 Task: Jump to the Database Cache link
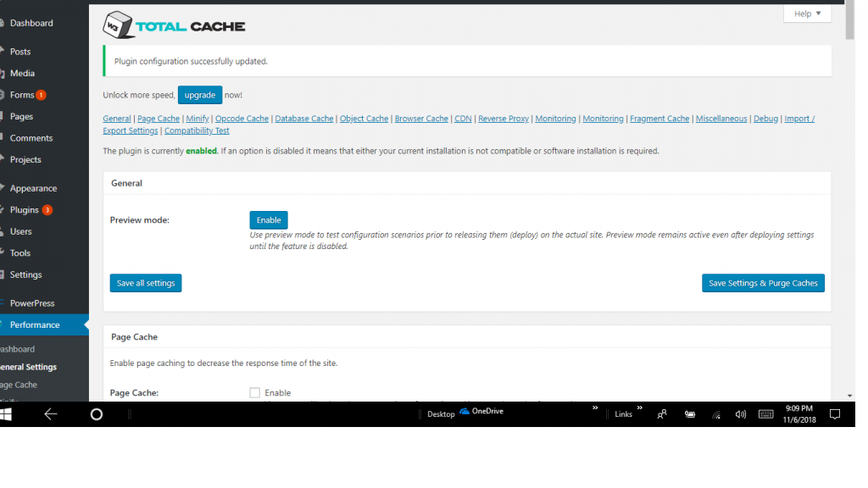click(x=304, y=119)
